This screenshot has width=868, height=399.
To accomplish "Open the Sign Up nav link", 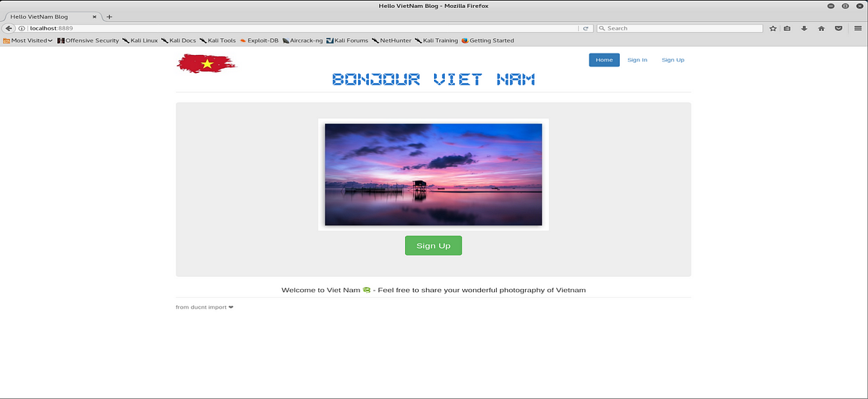I will pyautogui.click(x=673, y=60).
